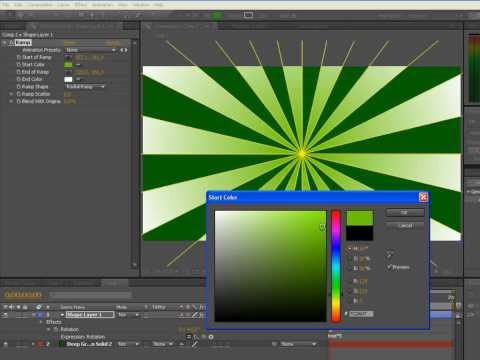Toggle Start of Ramp stopwatch
480x360 pixels.
pos(19,57)
